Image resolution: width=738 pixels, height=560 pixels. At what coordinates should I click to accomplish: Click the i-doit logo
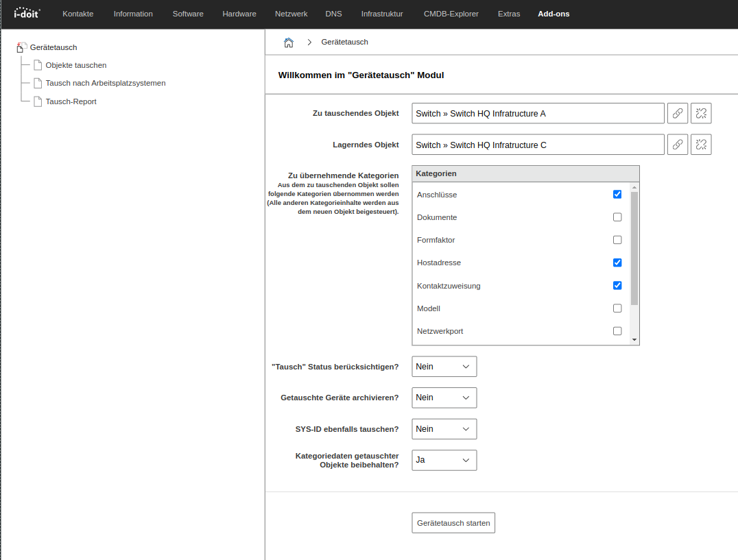click(x=27, y=13)
